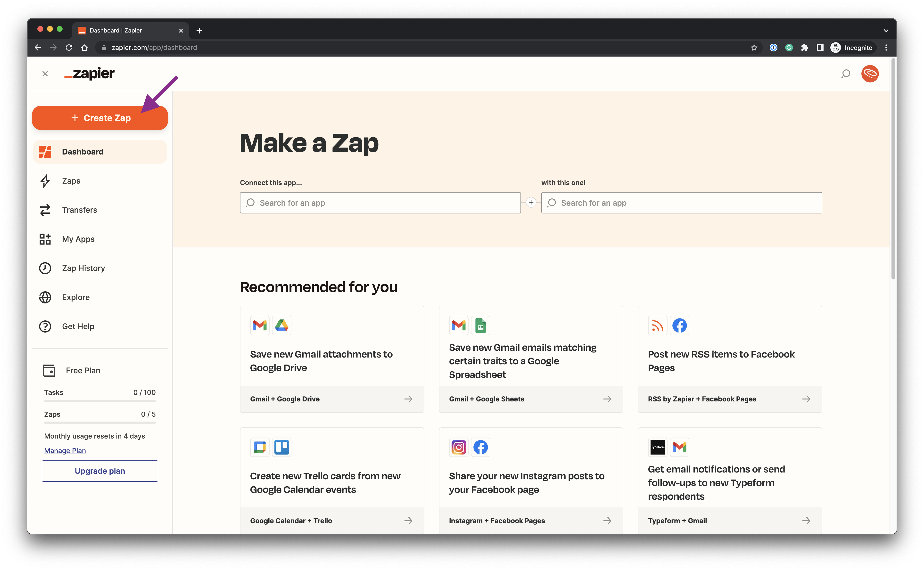Open Share Instagram posts to Facebook page card
The height and width of the screenshot is (570, 924).
531,481
